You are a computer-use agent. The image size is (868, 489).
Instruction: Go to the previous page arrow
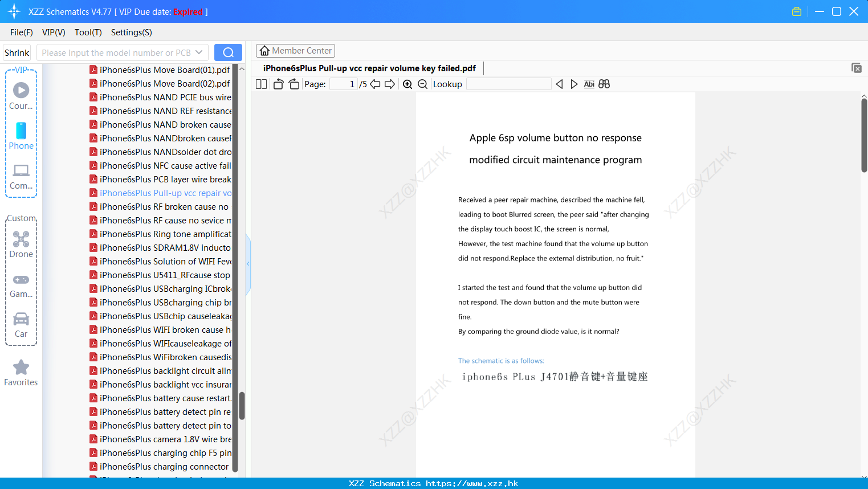click(375, 84)
